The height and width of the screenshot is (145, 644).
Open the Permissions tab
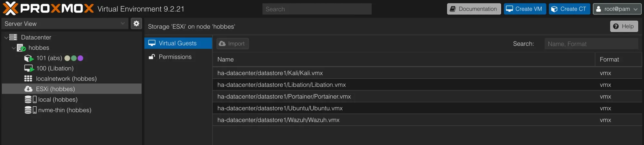tap(178, 57)
